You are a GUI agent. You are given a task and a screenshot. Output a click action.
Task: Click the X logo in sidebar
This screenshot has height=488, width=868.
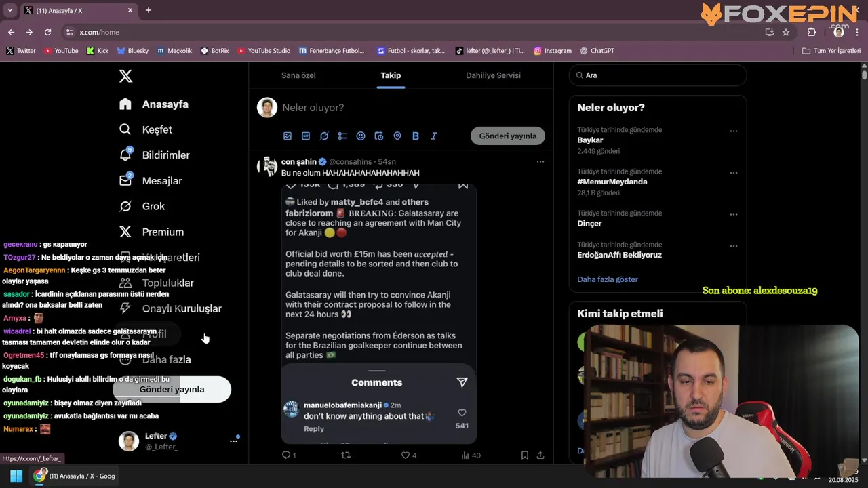point(125,76)
